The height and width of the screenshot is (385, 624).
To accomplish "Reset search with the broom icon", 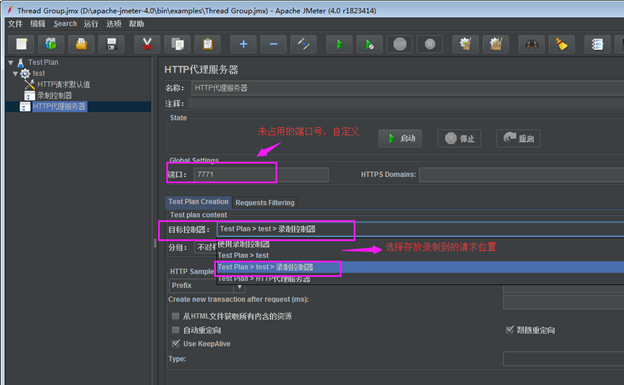I will coord(562,44).
